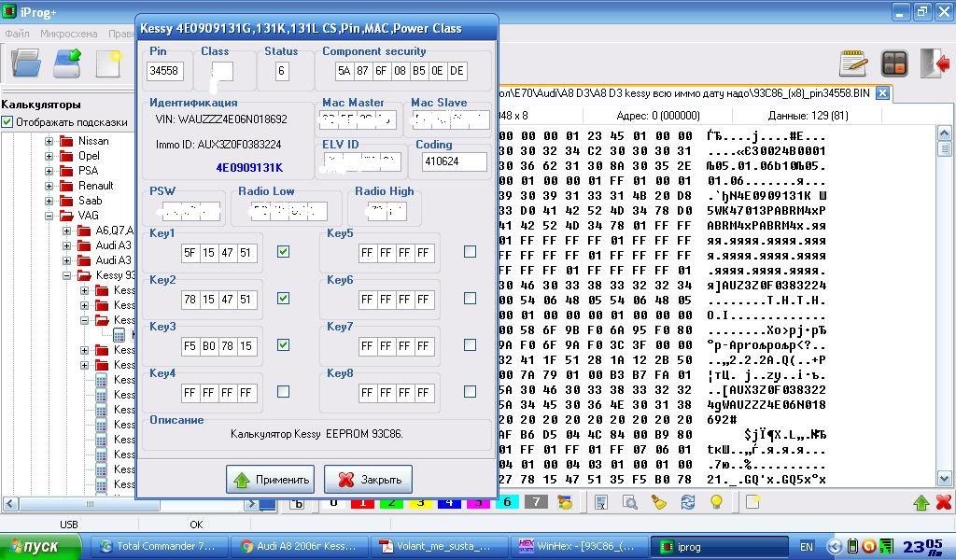Screen dimensions: 956x560
Task: Click the Применить button
Action: click(270, 480)
